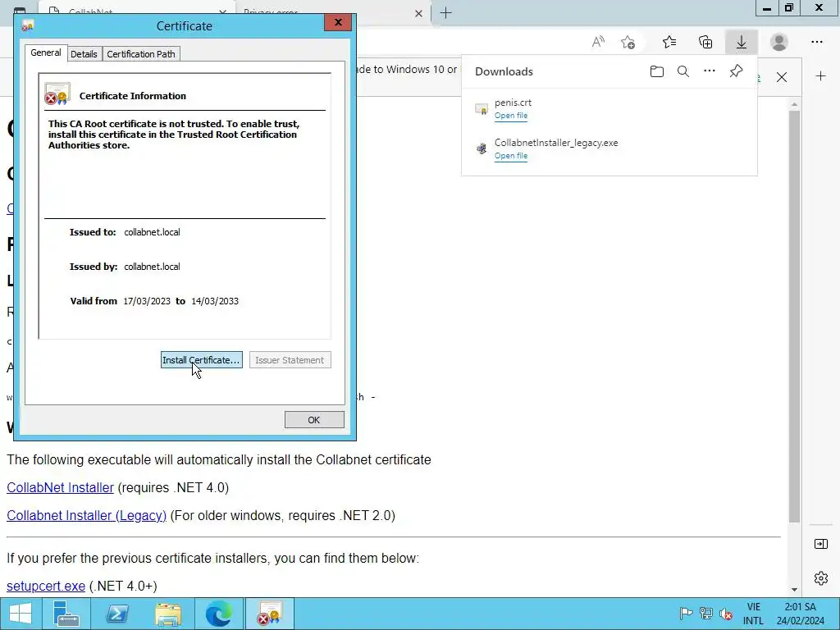Click the CollabnetInstaller_legacy.exe file icon
Image resolution: width=840 pixels, height=630 pixels.
tap(482, 148)
